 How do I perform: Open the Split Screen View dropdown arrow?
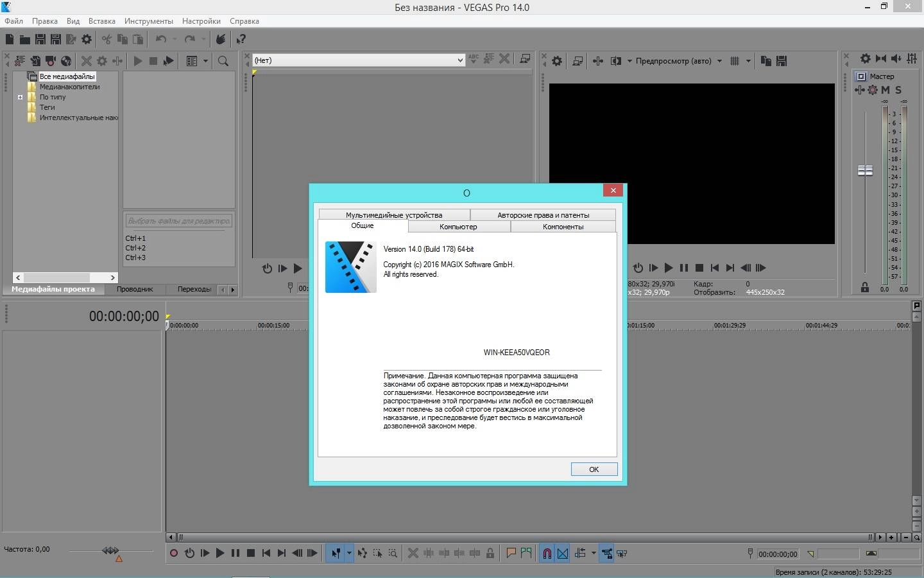tap(629, 61)
